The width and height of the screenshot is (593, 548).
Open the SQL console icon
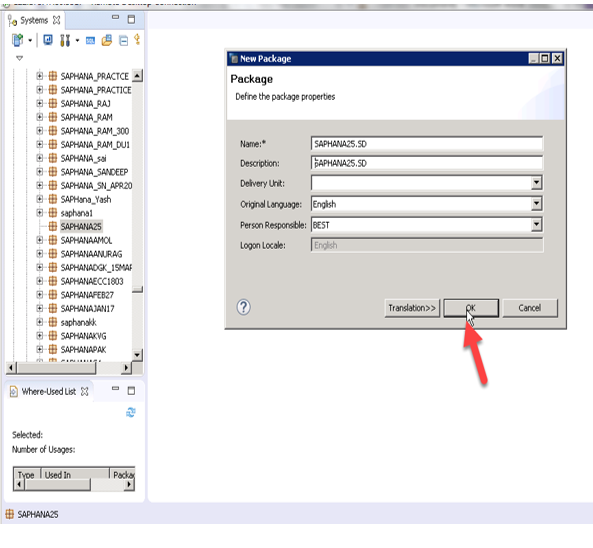click(x=90, y=41)
